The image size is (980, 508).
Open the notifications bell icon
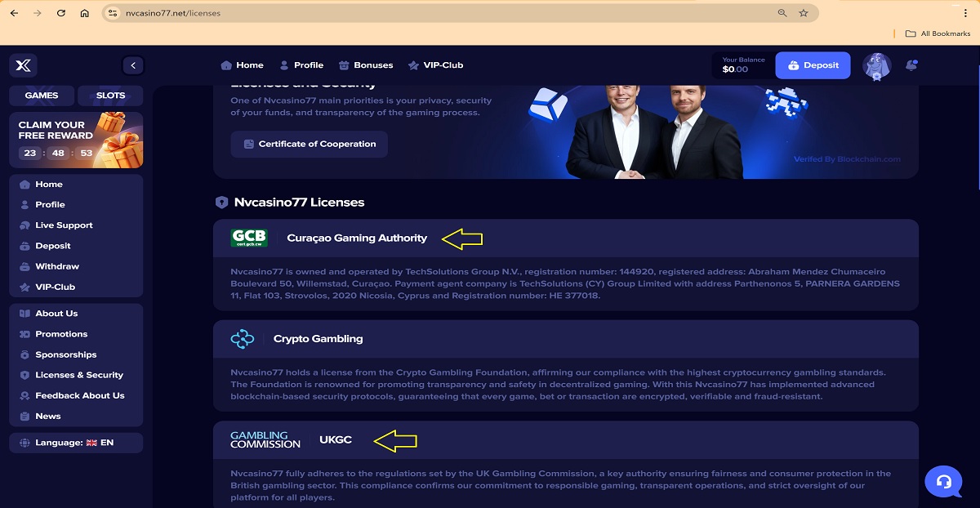click(x=912, y=65)
